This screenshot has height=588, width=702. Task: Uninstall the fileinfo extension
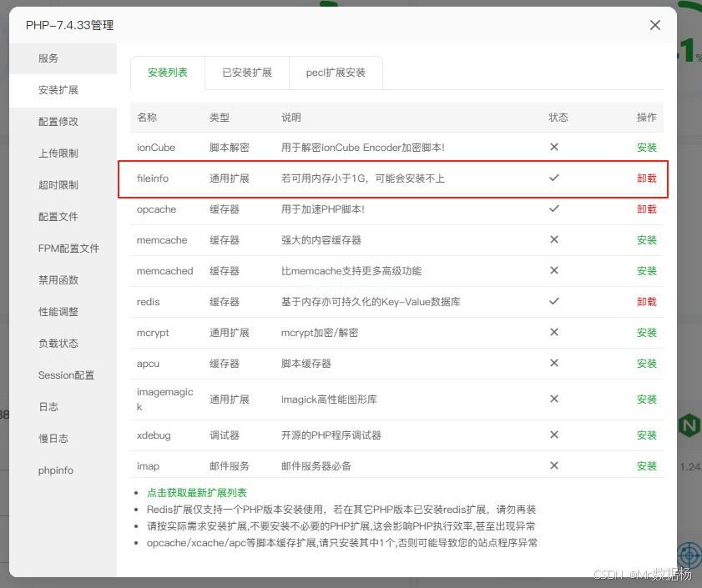click(646, 178)
